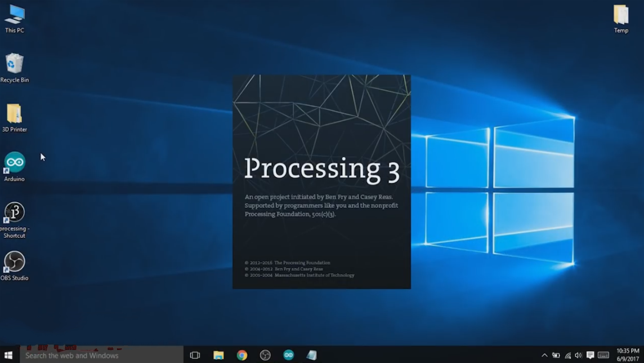Select the processing - Shortcut icon
644x363 pixels.
pyautogui.click(x=15, y=220)
